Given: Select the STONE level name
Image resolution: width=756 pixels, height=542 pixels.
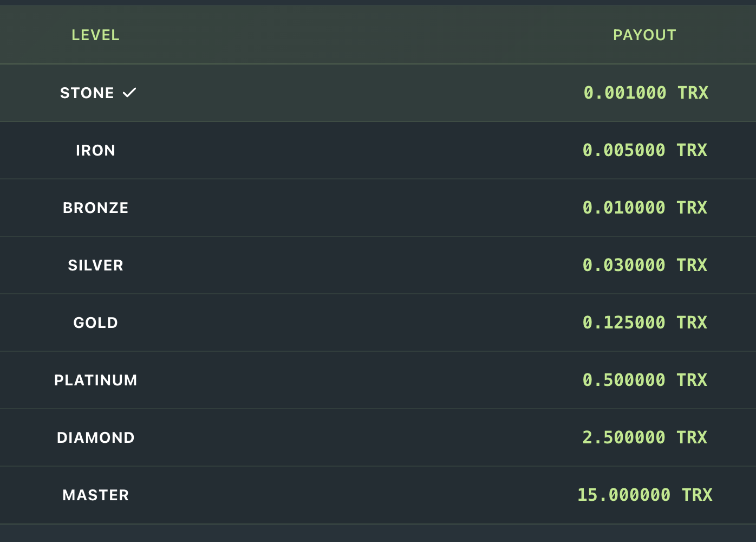Looking at the screenshot, I should point(87,93).
